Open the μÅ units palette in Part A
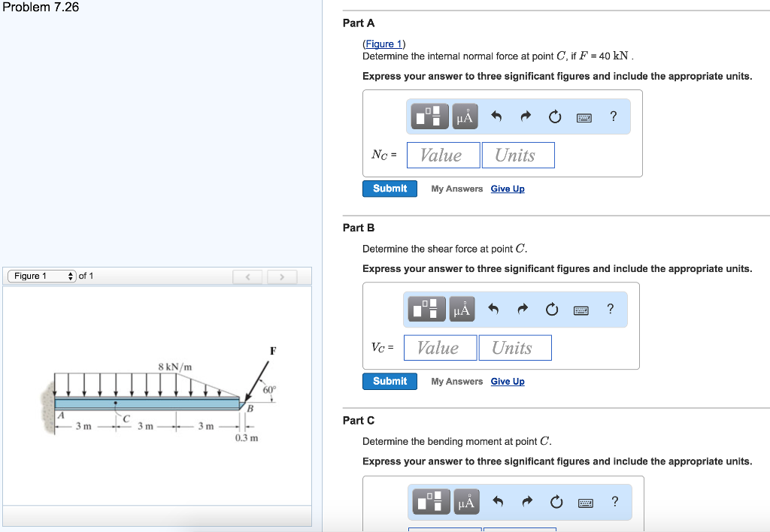Image resolution: width=770 pixels, height=532 pixels. [x=465, y=116]
